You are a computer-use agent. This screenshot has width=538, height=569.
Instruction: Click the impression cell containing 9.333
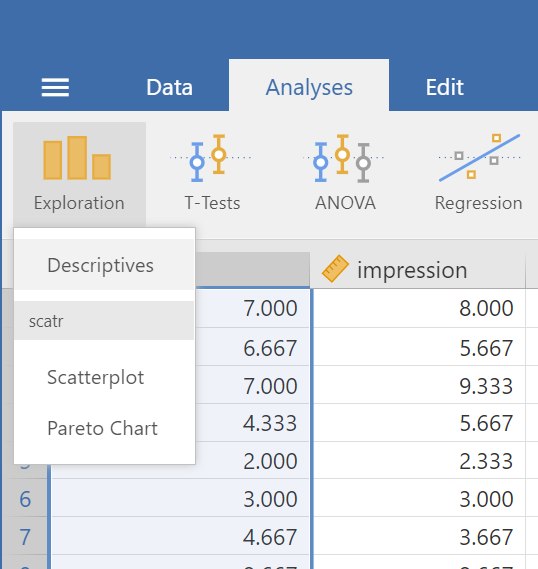coord(419,385)
